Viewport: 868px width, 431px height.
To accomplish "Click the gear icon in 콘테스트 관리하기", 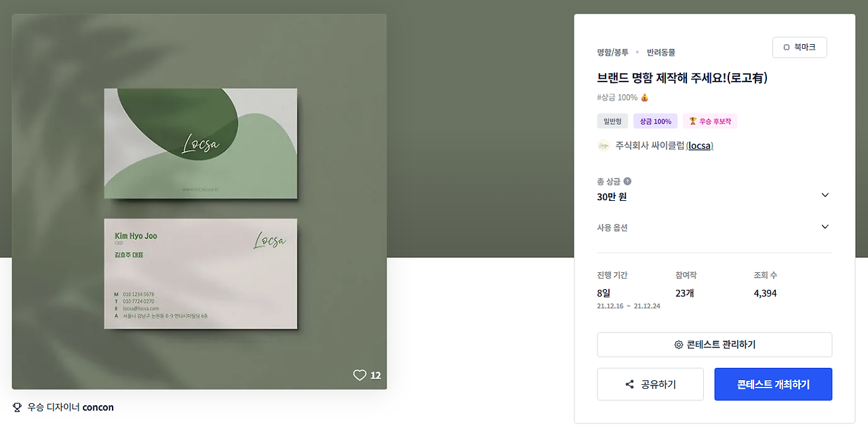I will (679, 345).
